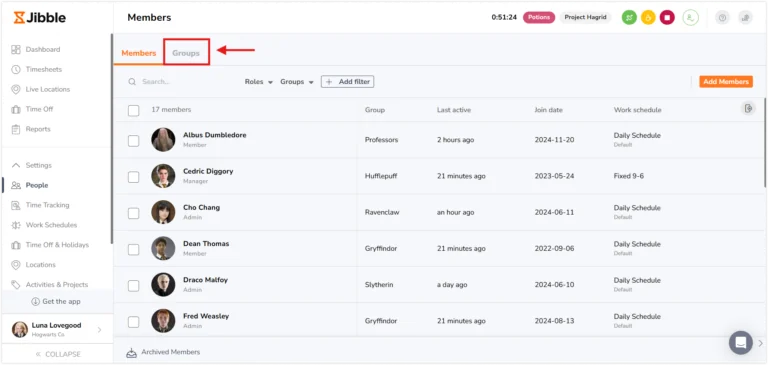Click Fixed 9-6 work schedule
Screen dimensions: 768x365
coord(628,176)
